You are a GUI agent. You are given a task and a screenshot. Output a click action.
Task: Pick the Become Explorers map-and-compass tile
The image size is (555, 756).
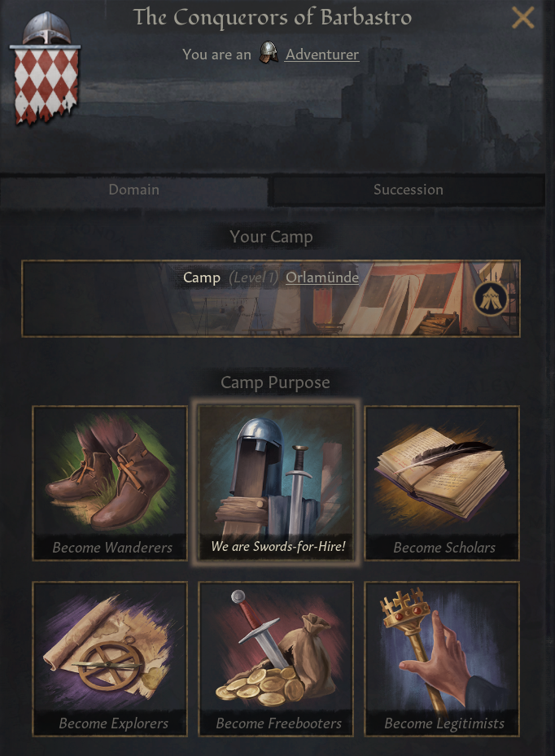click(110, 659)
